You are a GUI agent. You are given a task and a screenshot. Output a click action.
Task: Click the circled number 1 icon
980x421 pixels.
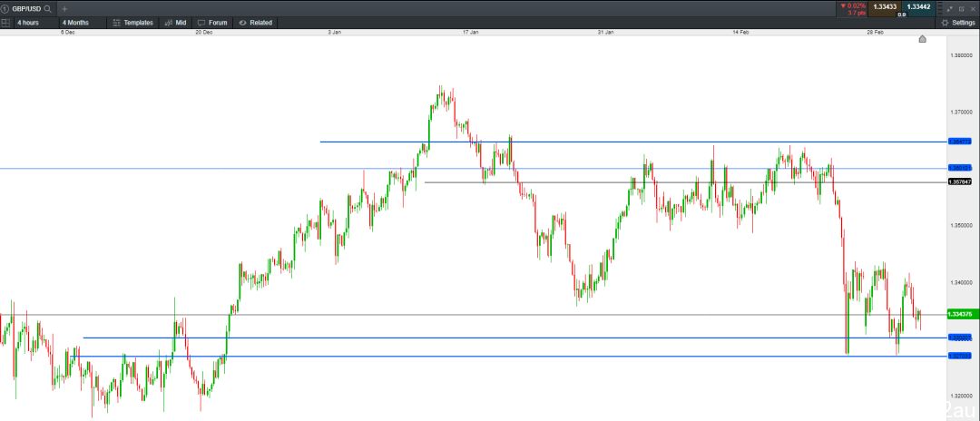coord(5,9)
